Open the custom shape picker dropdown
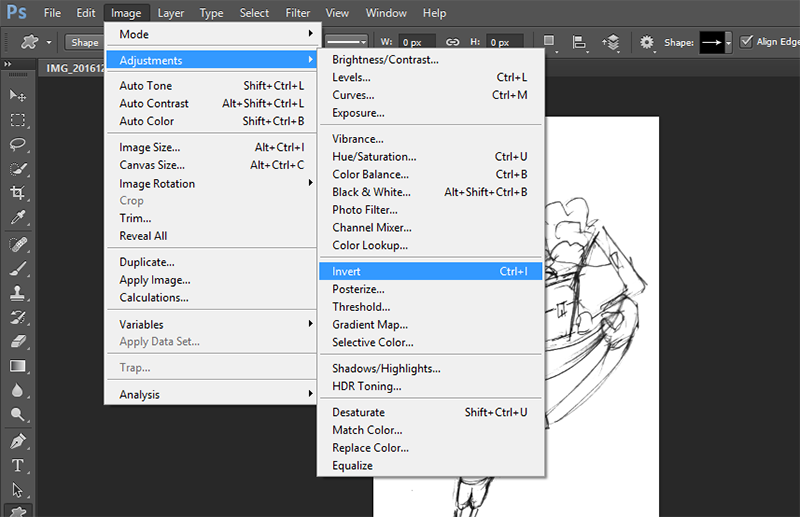Viewport: 800px width, 517px height. (729, 42)
